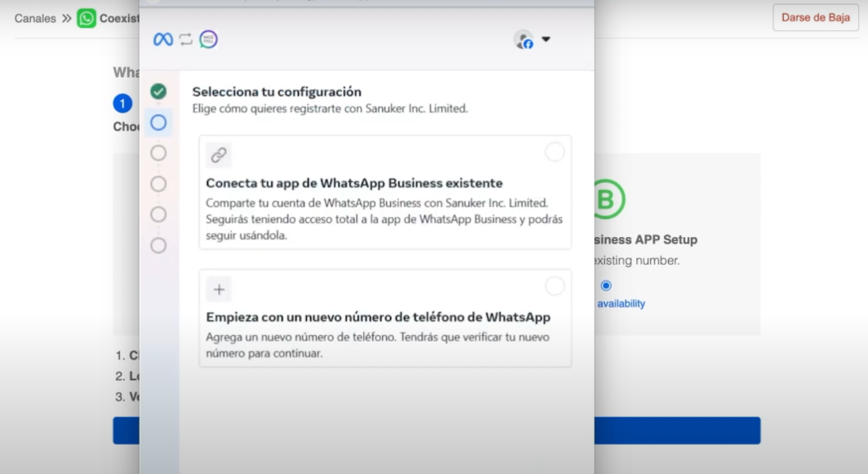
Task: Choose the 'Conecta tu app de WhatsApp Business existente' heading
Action: coord(354,183)
